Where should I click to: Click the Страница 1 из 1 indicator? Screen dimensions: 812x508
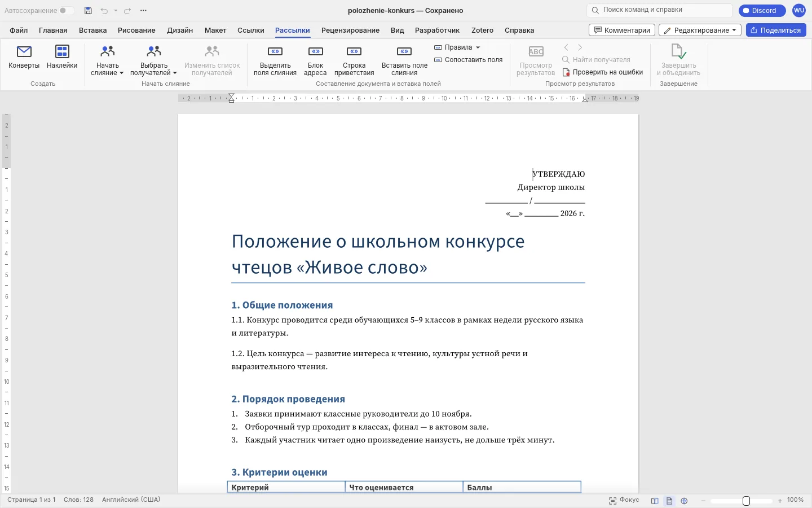(x=31, y=500)
